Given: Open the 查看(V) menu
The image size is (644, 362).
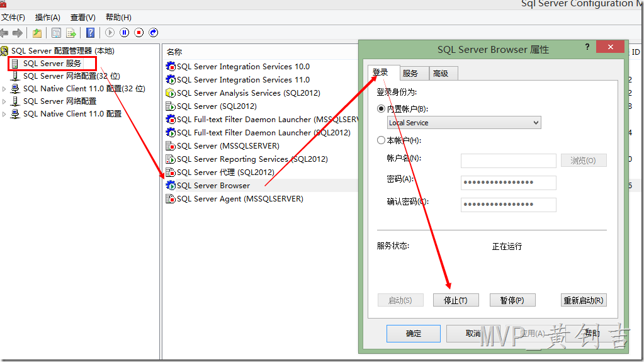Looking at the screenshot, I should [x=82, y=18].
